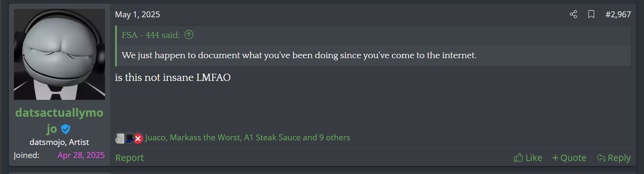
Task: Report this post
Action: pyautogui.click(x=129, y=158)
